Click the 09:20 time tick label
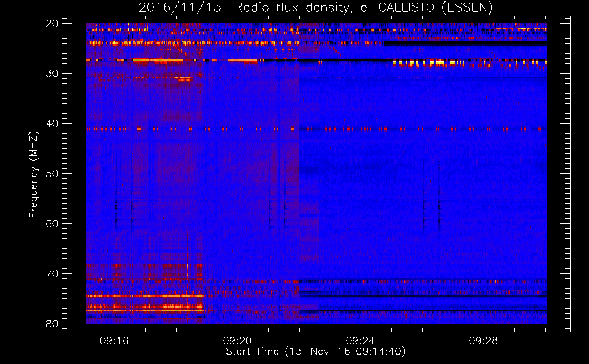The width and height of the screenshot is (589, 364). [x=237, y=341]
